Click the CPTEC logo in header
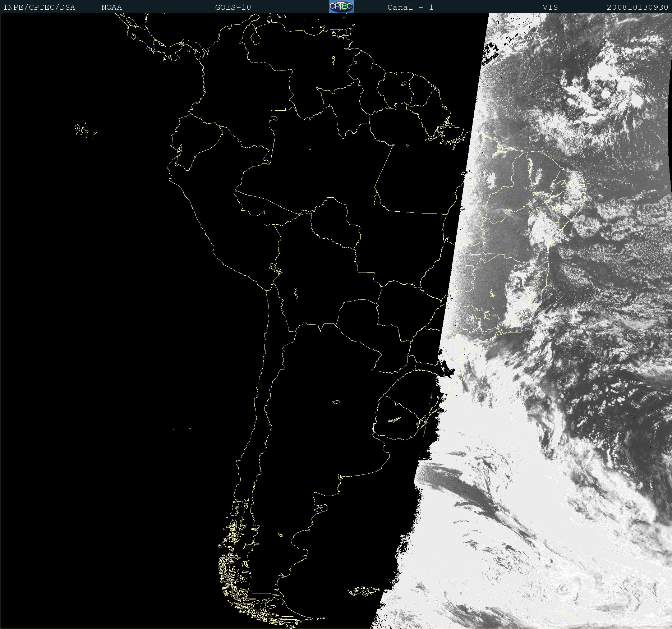Screen dimensions: 672x629 tap(341, 6)
